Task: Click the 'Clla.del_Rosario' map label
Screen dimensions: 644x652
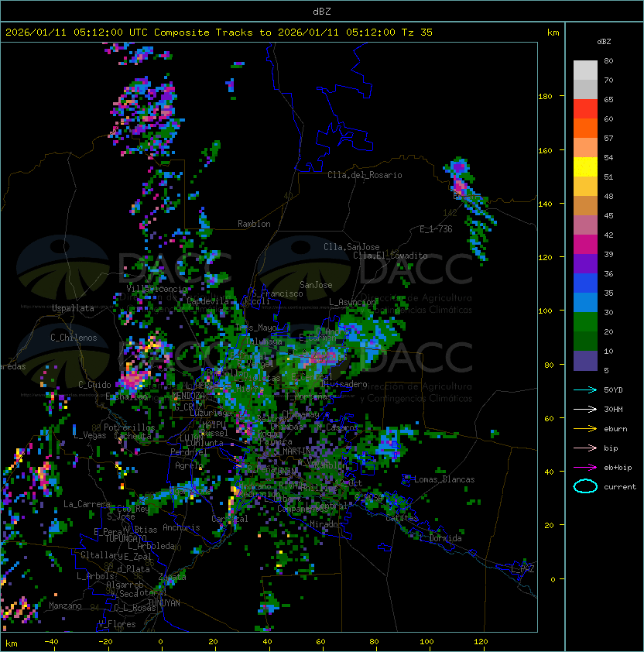Action: pos(365,175)
